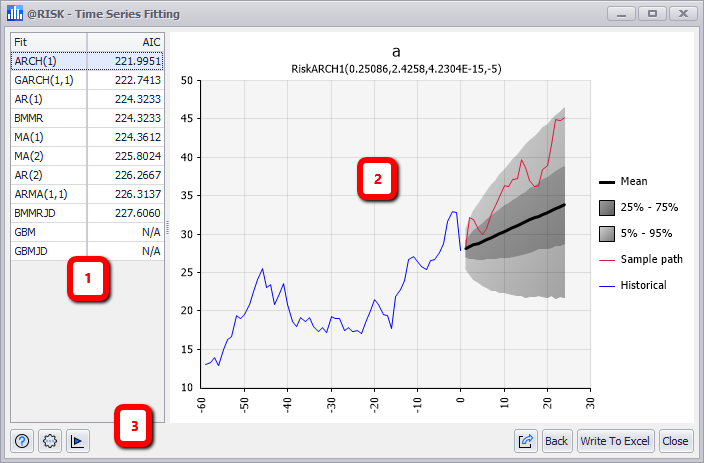This screenshot has width=704, height=463.
Task: Click the Back button
Action: coord(556,440)
